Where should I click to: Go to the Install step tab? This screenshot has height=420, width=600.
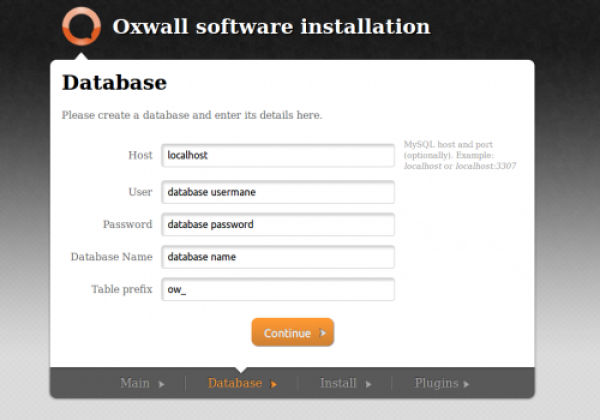coord(346,383)
